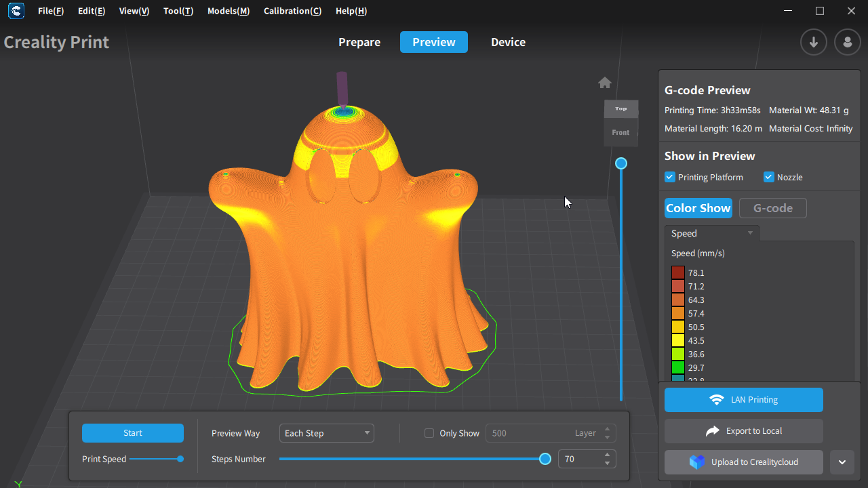Screen dimensions: 868x488
Task: Enable the Only Show checkbox
Action: (x=429, y=433)
